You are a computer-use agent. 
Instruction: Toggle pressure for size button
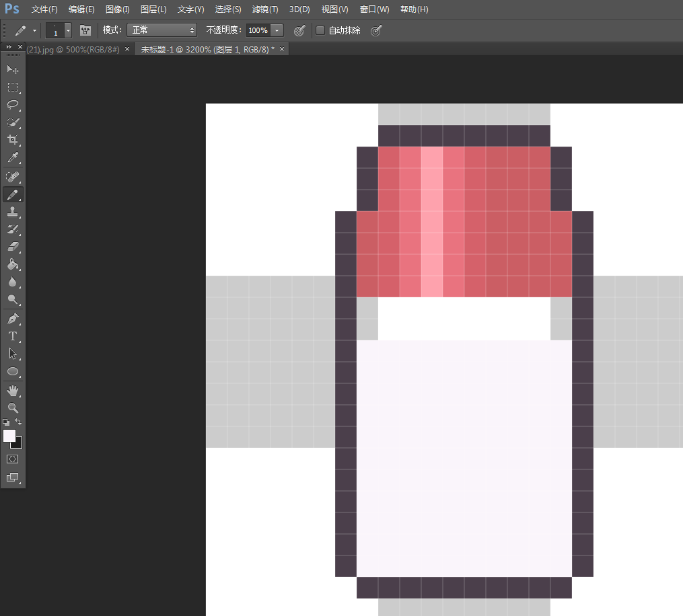point(376,30)
